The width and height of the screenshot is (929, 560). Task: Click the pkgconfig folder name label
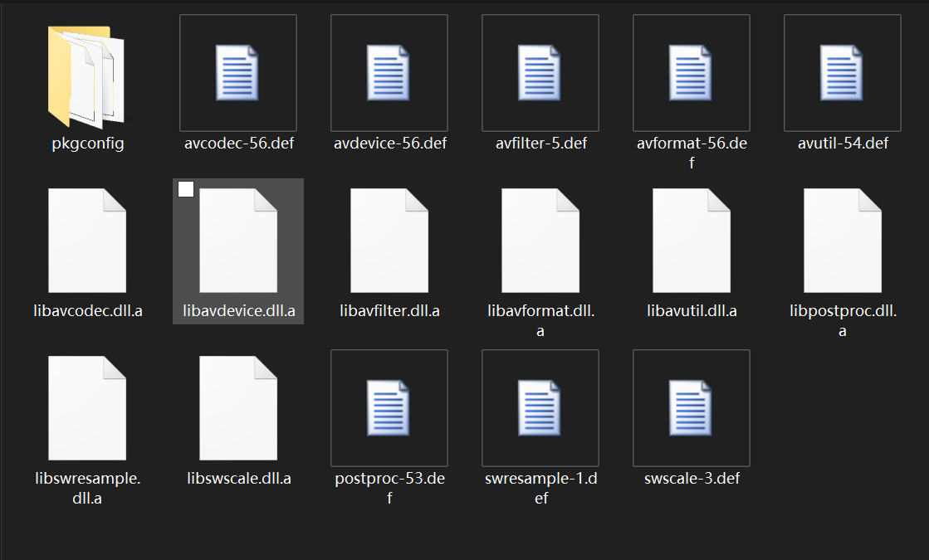coord(87,144)
